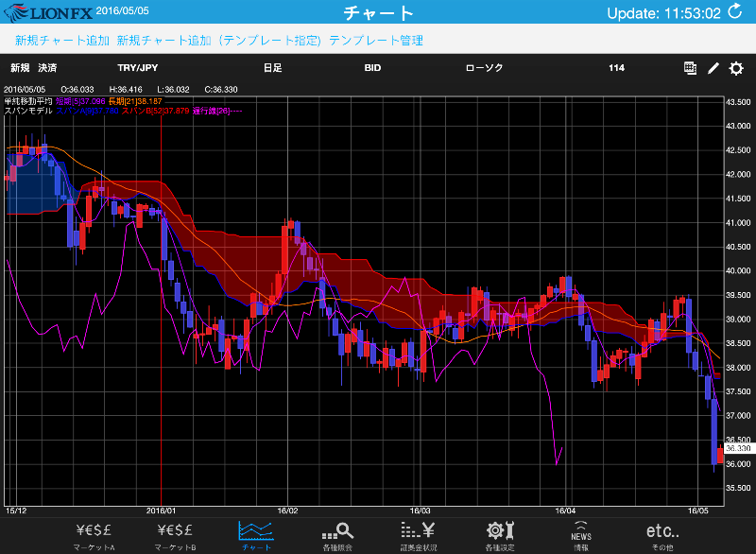The height and width of the screenshot is (554, 756).
Task: Click the チャート page title
Action: (x=379, y=12)
